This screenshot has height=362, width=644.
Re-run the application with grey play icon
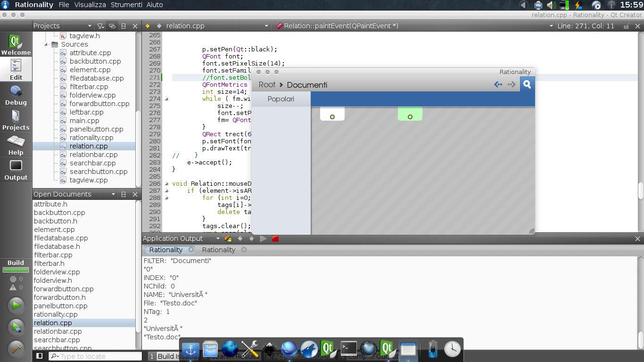pos(264,239)
